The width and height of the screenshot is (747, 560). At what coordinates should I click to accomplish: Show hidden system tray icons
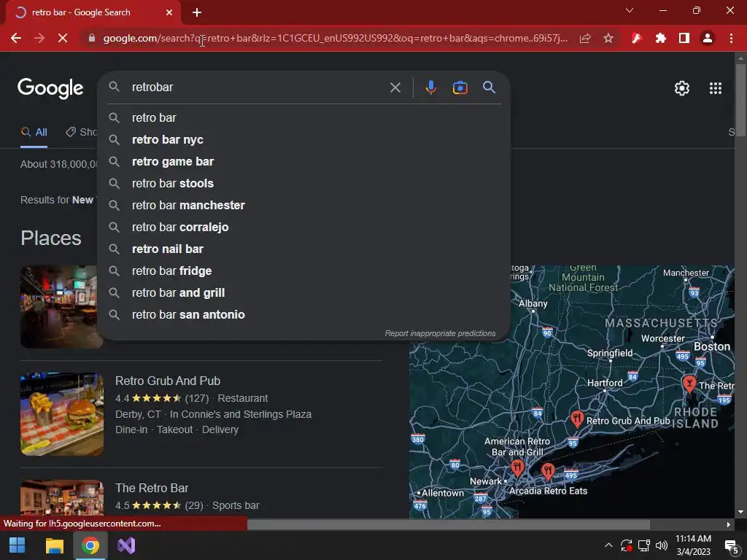click(608, 545)
